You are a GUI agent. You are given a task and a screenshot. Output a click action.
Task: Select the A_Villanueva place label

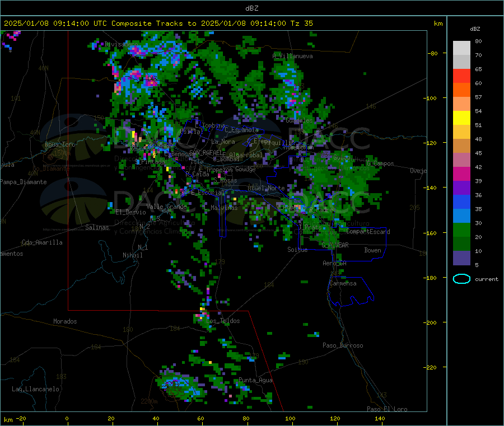click(292, 56)
